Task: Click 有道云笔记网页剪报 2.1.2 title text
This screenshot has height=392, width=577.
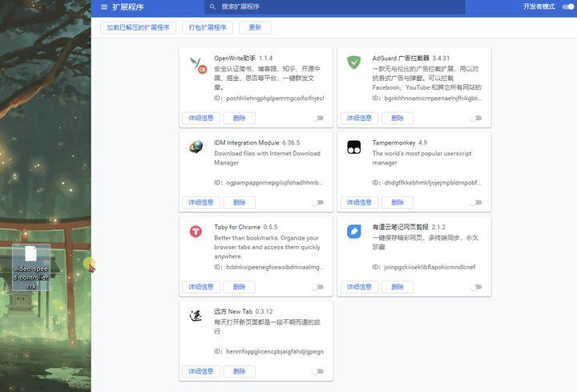Action: point(409,227)
